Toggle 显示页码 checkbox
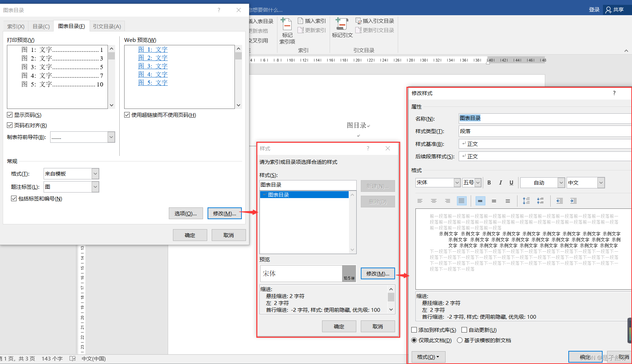Screen dimensions: 632x364 coord(10,115)
